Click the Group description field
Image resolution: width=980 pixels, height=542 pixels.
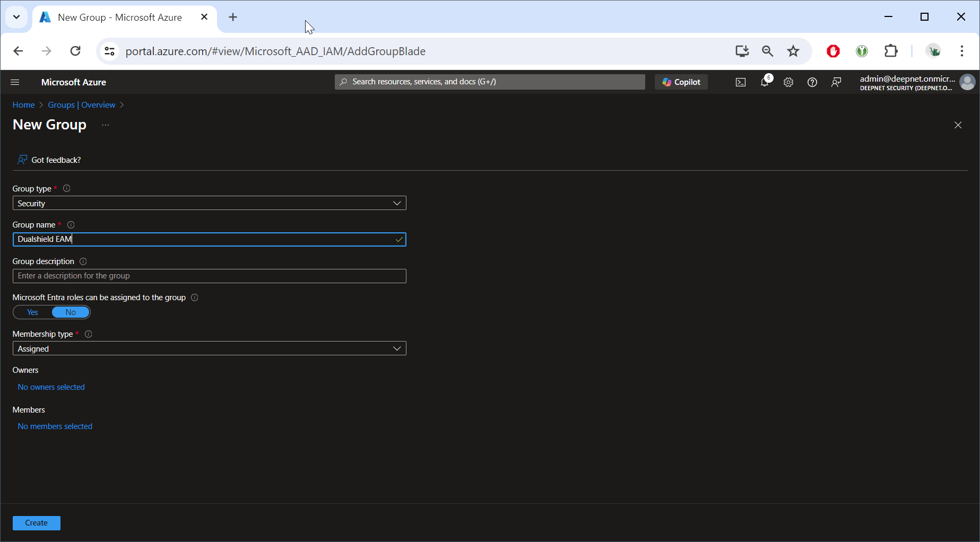click(x=209, y=276)
